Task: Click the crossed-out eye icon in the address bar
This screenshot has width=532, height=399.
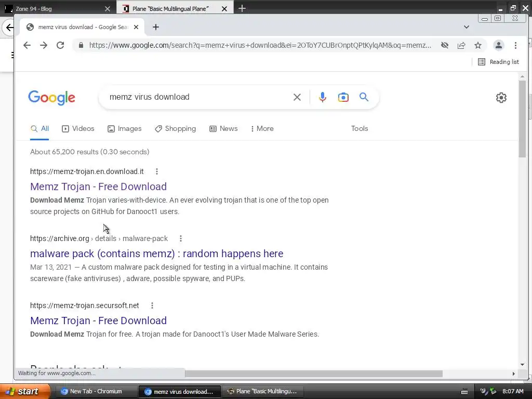Action: [445, 45]
